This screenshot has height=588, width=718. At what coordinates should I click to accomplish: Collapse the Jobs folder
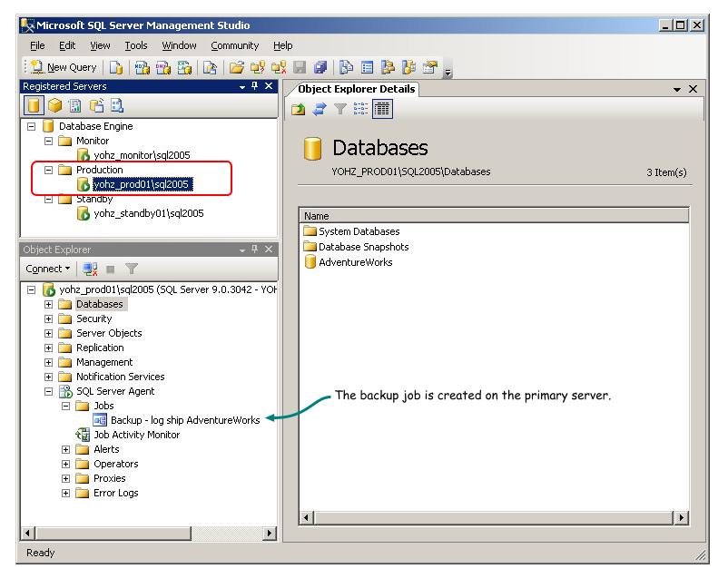tap(66, 406)
